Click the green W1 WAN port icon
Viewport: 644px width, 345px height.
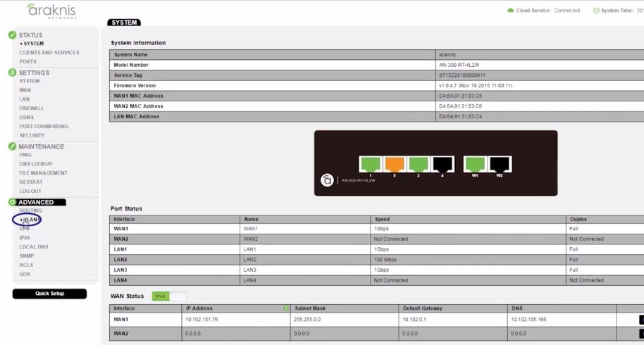[x=475, y=164]
